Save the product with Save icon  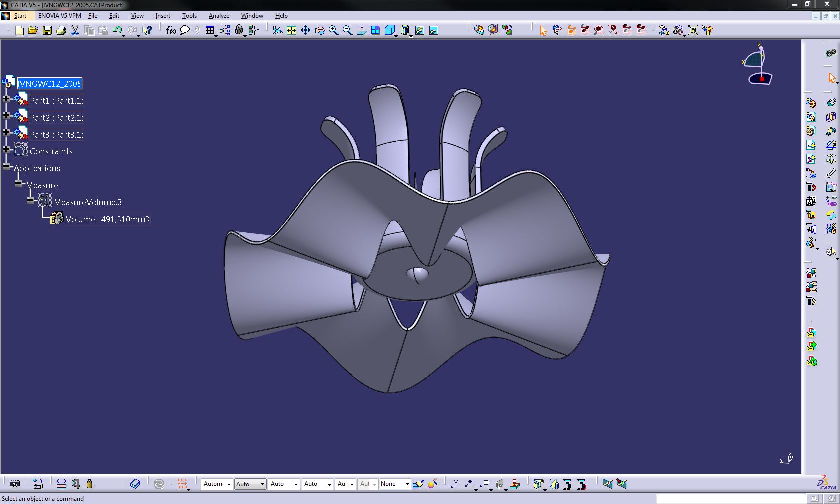[x=47, y=31]
